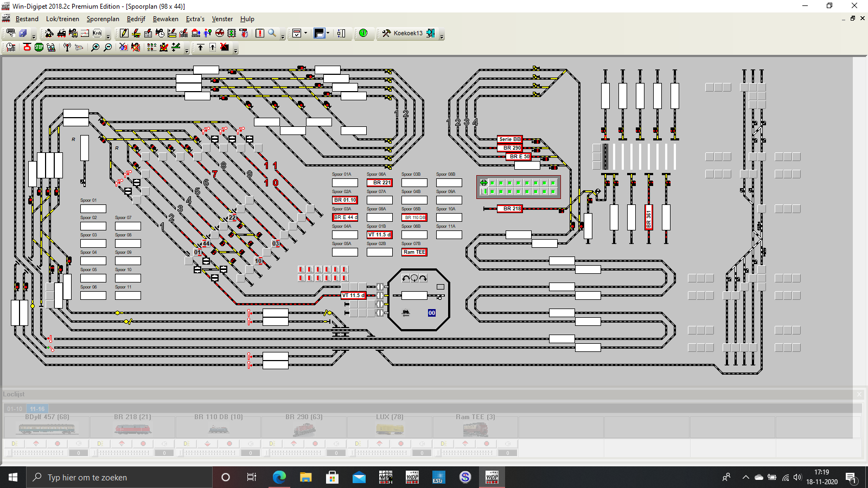Expand overflow arrow after first toolbar group

[34, 37]
